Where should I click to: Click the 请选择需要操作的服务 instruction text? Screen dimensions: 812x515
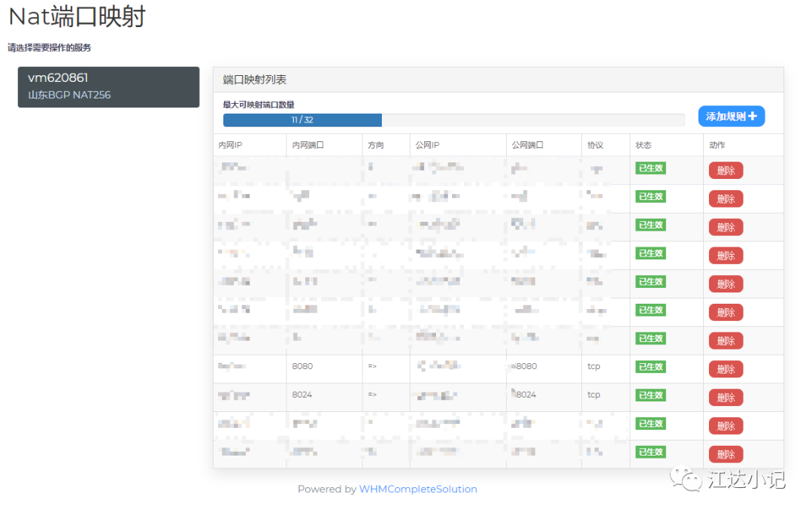(x=49, y=47)
